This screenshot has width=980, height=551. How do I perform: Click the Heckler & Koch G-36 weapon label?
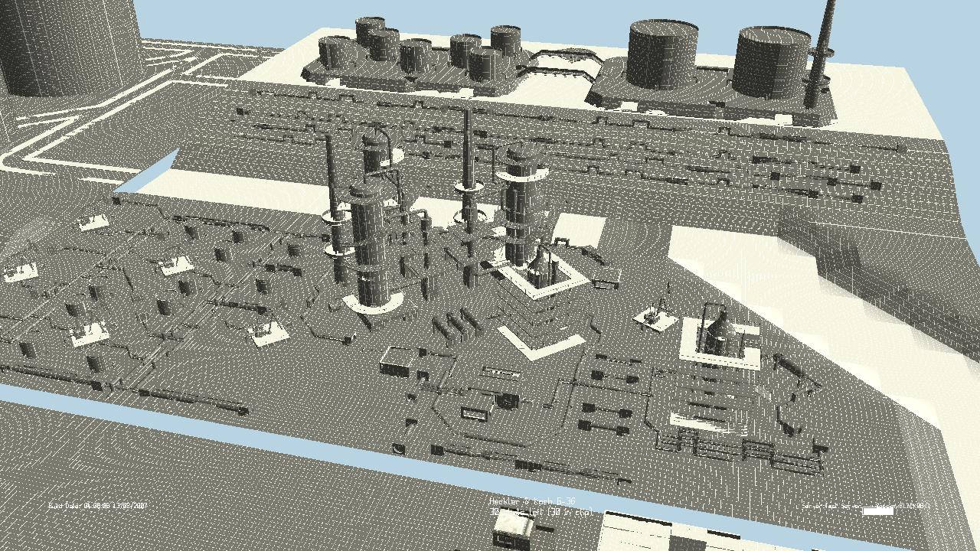pos(532,501)
